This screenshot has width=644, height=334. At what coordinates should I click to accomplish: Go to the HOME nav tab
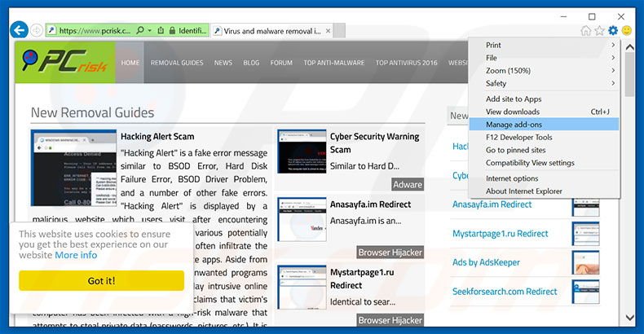pyautogui.click(x=130, y=63)
